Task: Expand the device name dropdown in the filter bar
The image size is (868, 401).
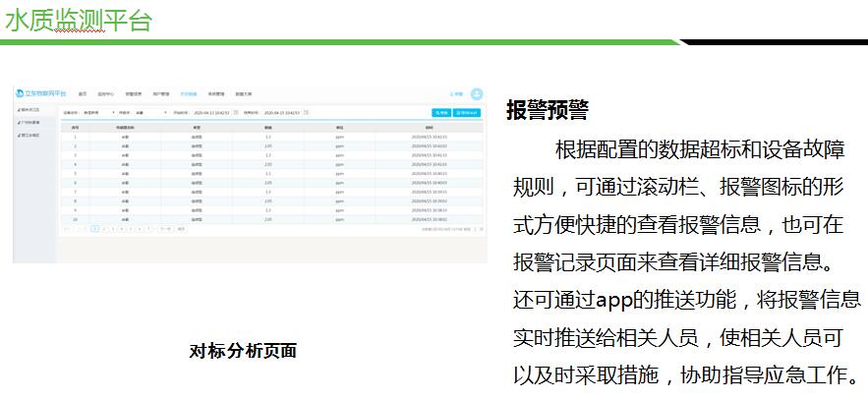Action: coord(98,113)
